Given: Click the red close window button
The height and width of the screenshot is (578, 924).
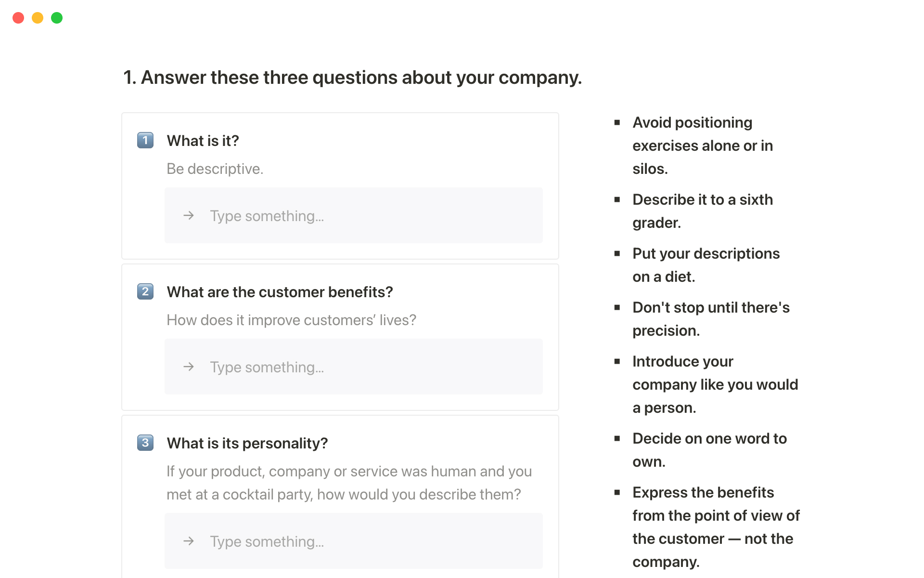Looking at the screenshot, I should point(18,18).
